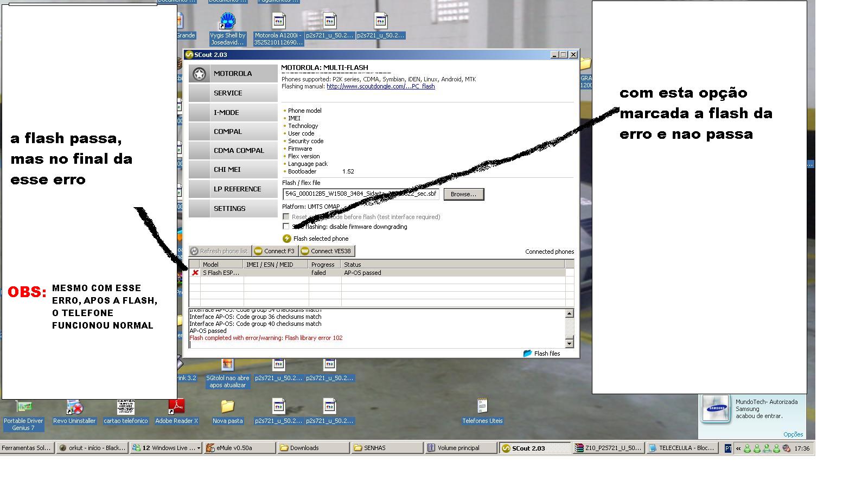Click Opções link in messenger notification
Screen dimensions: 868x488
coord(793,434)
